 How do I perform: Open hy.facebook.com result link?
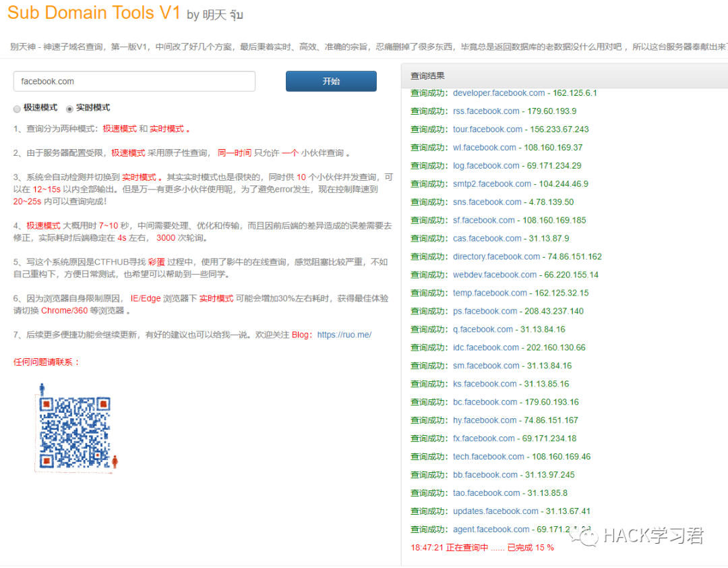[485, 420]
